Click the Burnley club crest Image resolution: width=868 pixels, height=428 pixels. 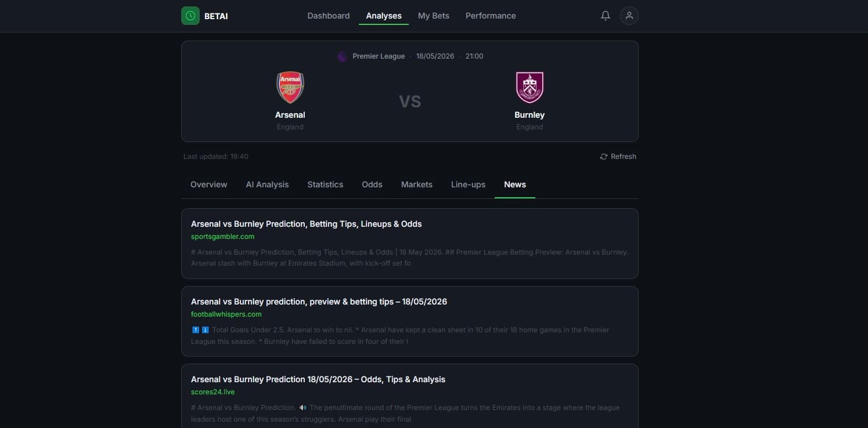pos(530,88)
